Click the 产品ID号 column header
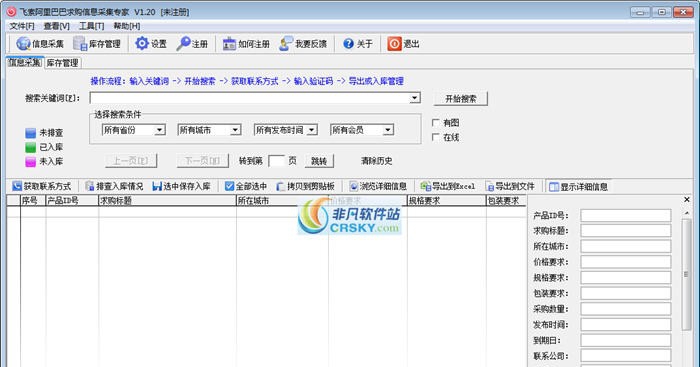Image resolution: width=700 pixels, height=367 pixels. (72, 201)
